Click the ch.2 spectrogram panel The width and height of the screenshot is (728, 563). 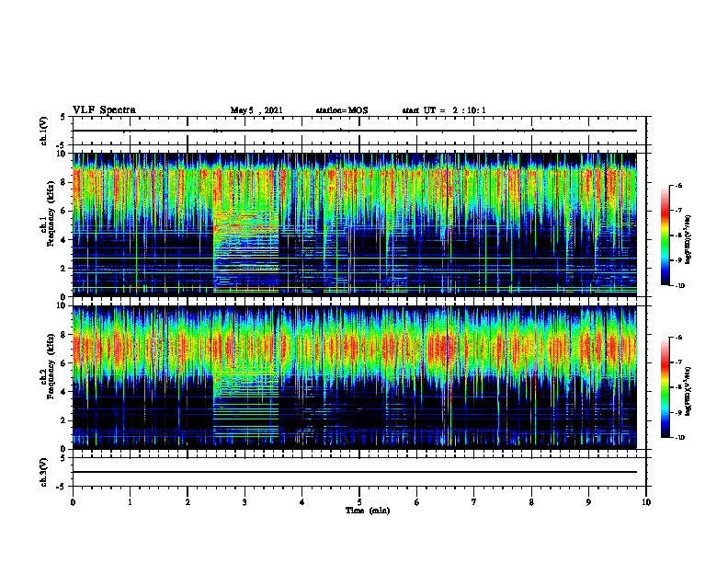(x=355, y=376)
